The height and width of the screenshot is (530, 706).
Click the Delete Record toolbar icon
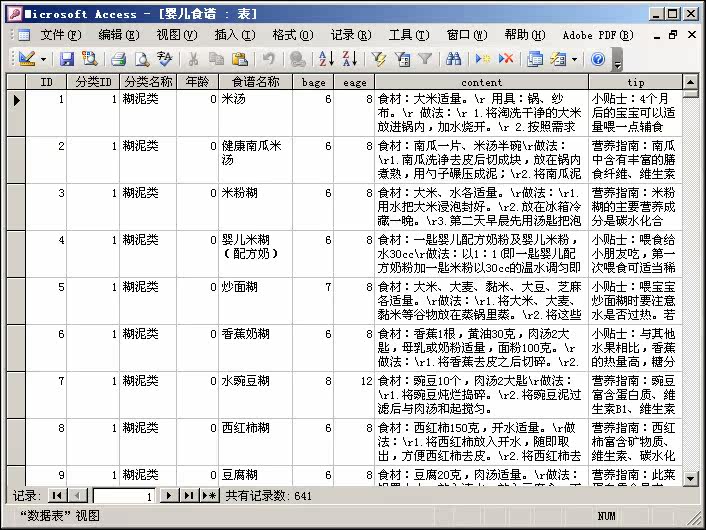[506, 59]
